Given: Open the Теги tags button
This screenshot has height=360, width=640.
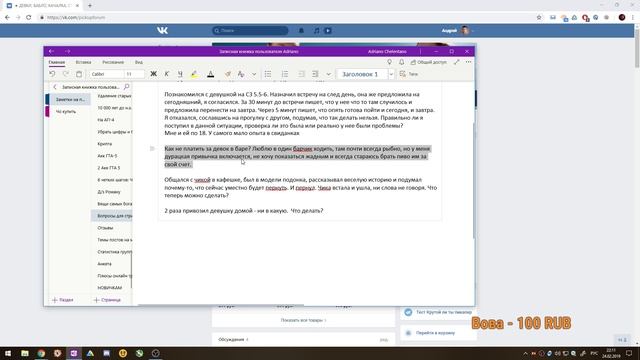Looking at the screenshot, I should tap(409, 74).
